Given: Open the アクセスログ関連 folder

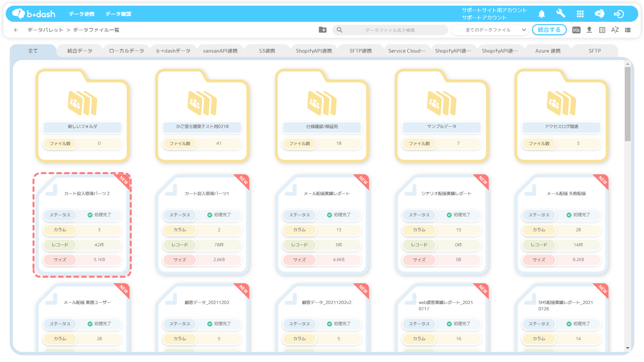Looking at the screenshot, I should (x=562, y=115).
